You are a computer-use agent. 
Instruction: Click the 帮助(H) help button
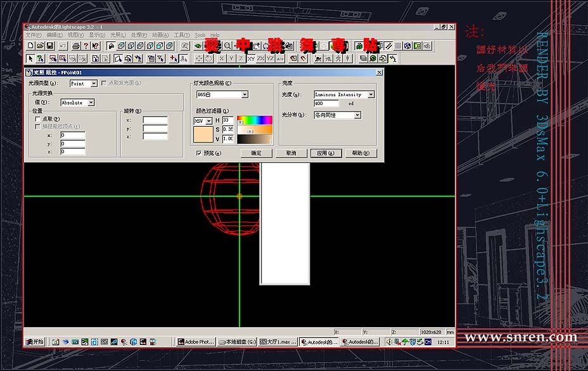click(x=361, y=153)
